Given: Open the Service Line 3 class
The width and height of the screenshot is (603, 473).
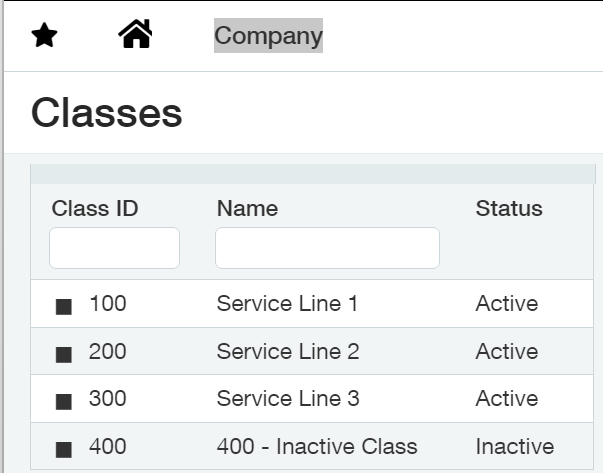Looking at the screenshot, I should tap(288, 398).
